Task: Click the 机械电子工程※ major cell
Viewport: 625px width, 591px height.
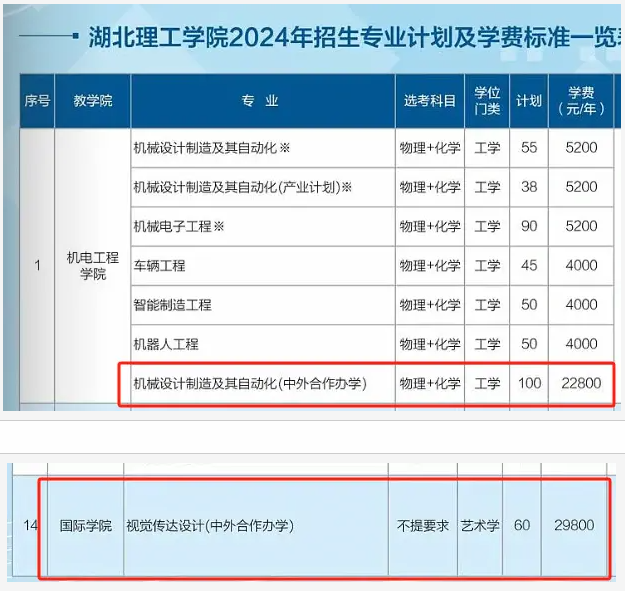Action: coord(179,226)
